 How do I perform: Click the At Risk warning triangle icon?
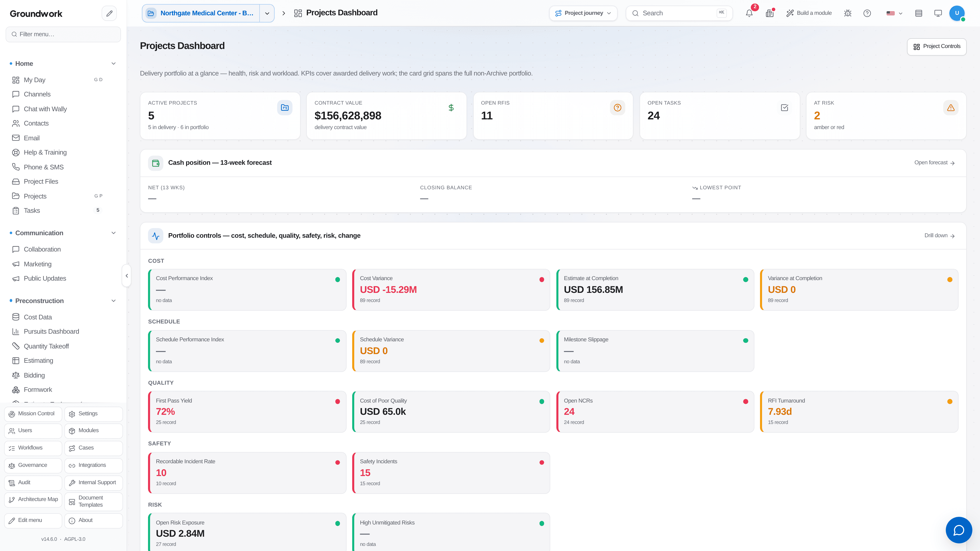[951, 108]
